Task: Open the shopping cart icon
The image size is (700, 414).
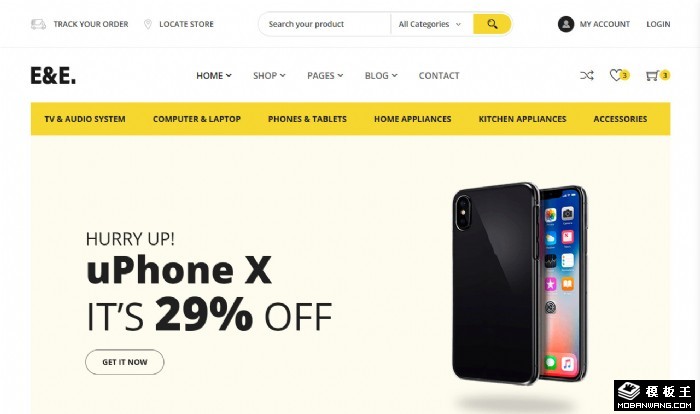Action: pos(652,75)
